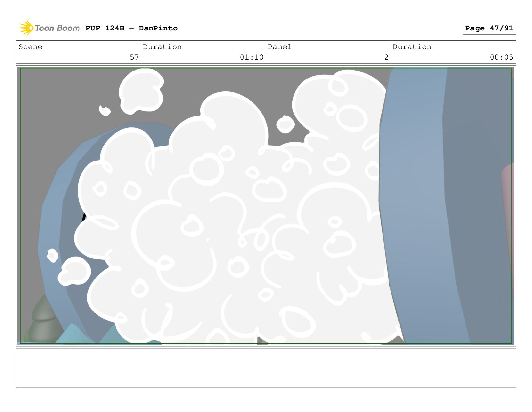Click the storyboard panel smoke cloud image
This screenshot has width=532, height=412.
266,206
